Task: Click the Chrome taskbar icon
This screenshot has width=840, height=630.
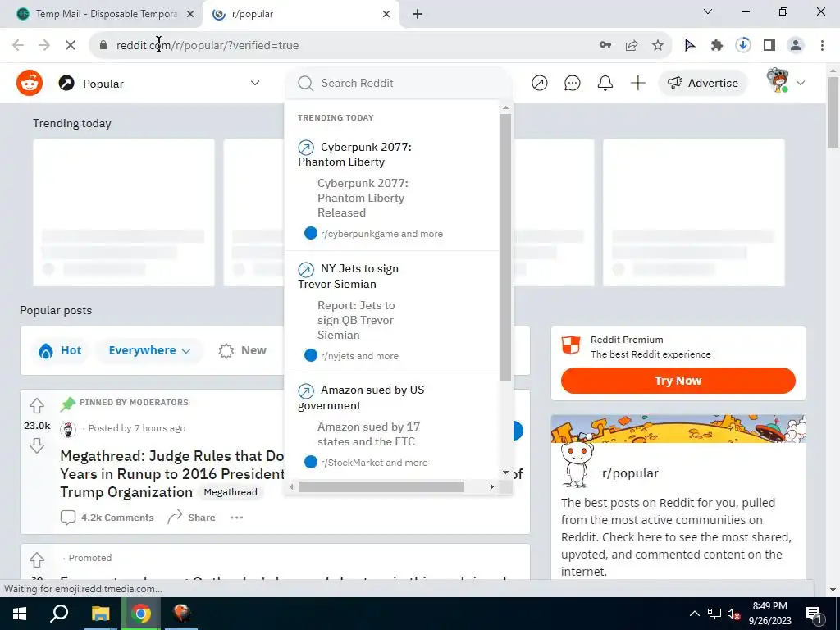Action: tap(141, 614)
